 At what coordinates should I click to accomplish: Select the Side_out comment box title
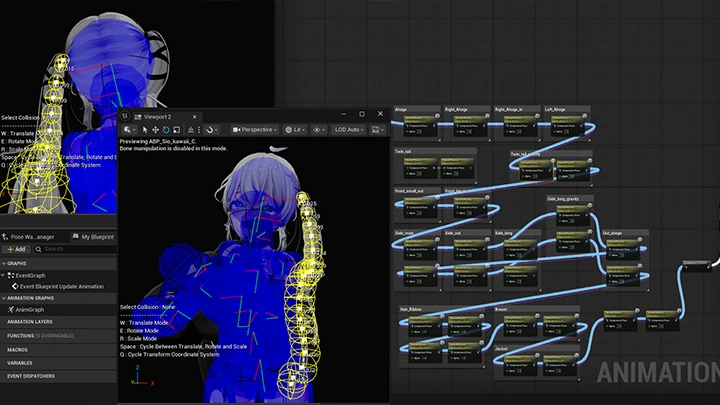click(x=453, y=233)
